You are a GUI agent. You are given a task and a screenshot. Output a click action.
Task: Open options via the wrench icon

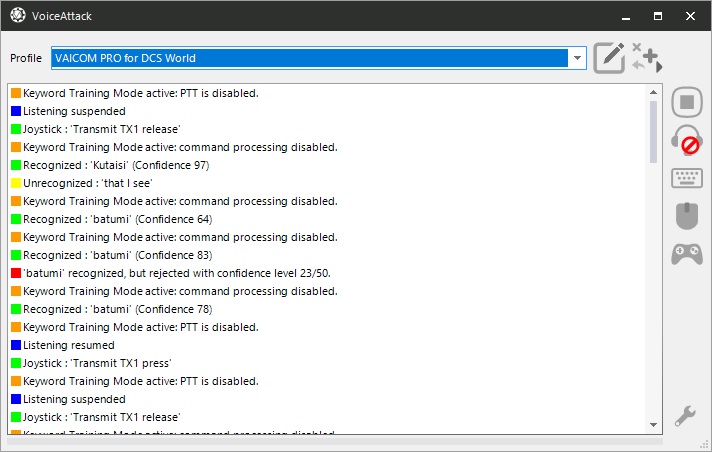point(685,416)
